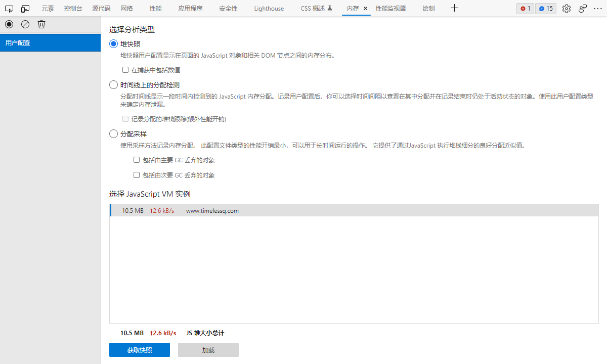This screenshot has height=364, width=607.
Task: Enable 包括由次要 GC 丢弃的对象 checkbox
Action: [x=137, y=175]
